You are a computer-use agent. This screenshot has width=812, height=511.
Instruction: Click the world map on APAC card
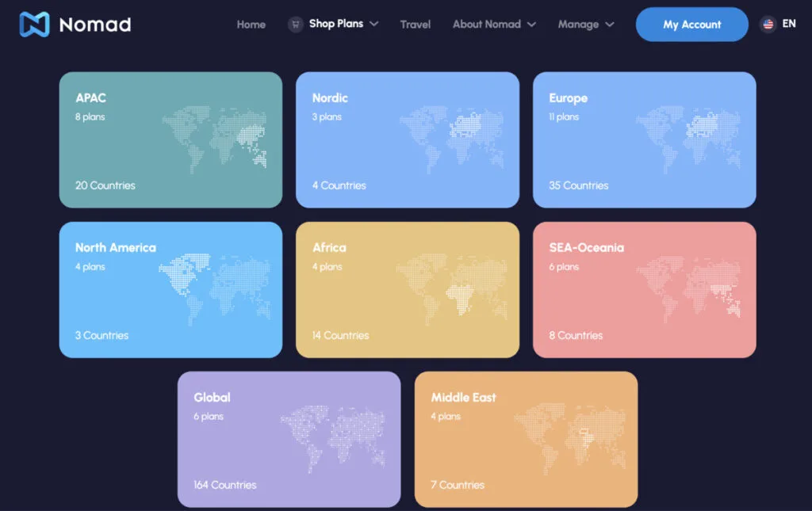click(x=215, y=137)
